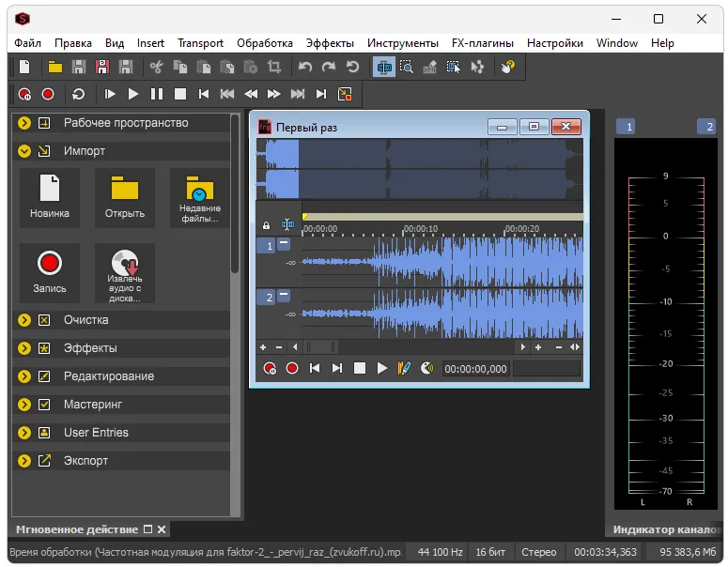This screenshot has height=567, width=728.
Task: Arm recording in main transport toolbar
Action: tap(24, 94)
